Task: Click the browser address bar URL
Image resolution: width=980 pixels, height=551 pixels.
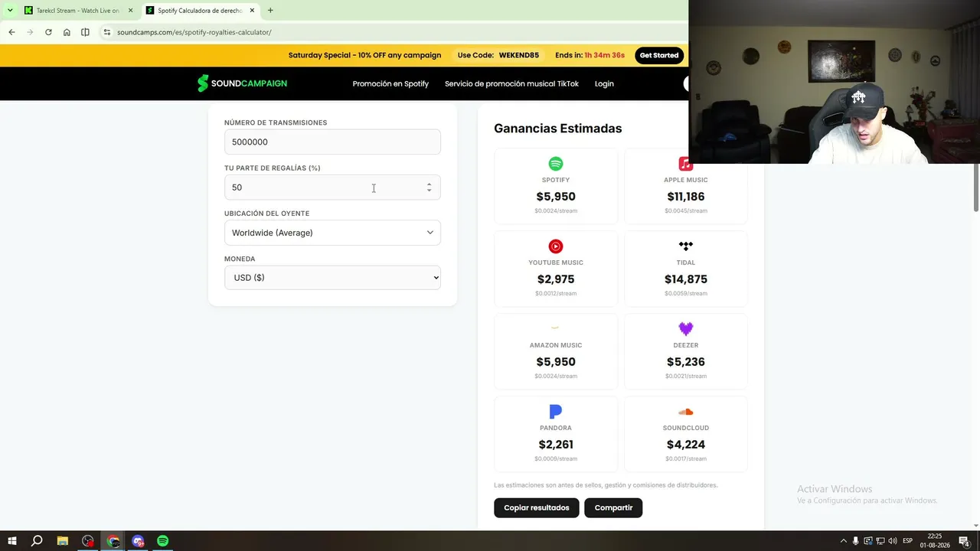Action: [x=194, y=32]
